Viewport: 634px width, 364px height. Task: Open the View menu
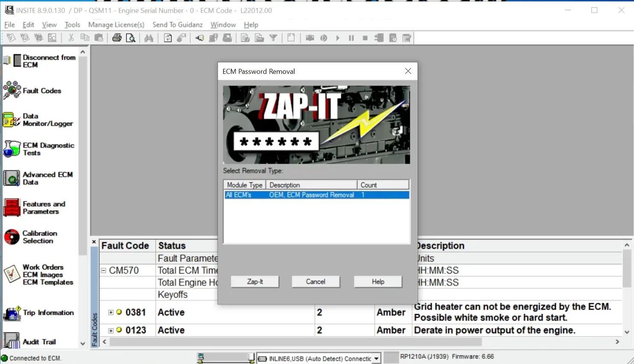pyautogui.click(x=49, y=25)
